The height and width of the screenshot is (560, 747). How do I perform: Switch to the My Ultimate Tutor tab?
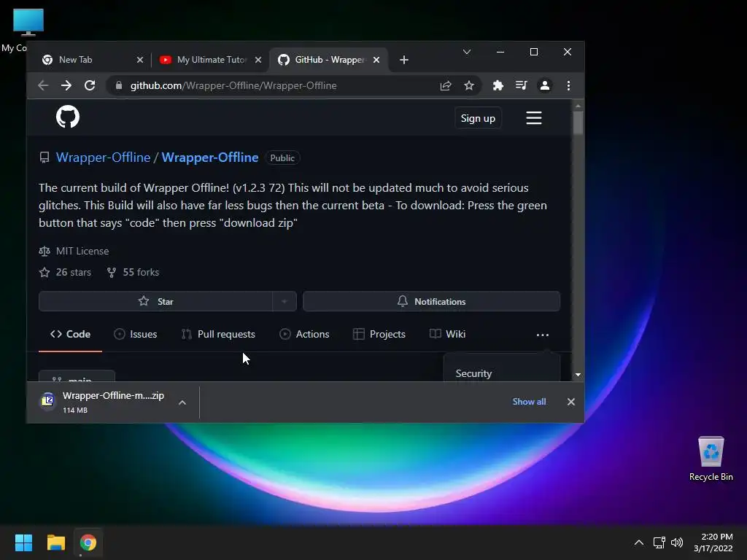pos(211,60)
